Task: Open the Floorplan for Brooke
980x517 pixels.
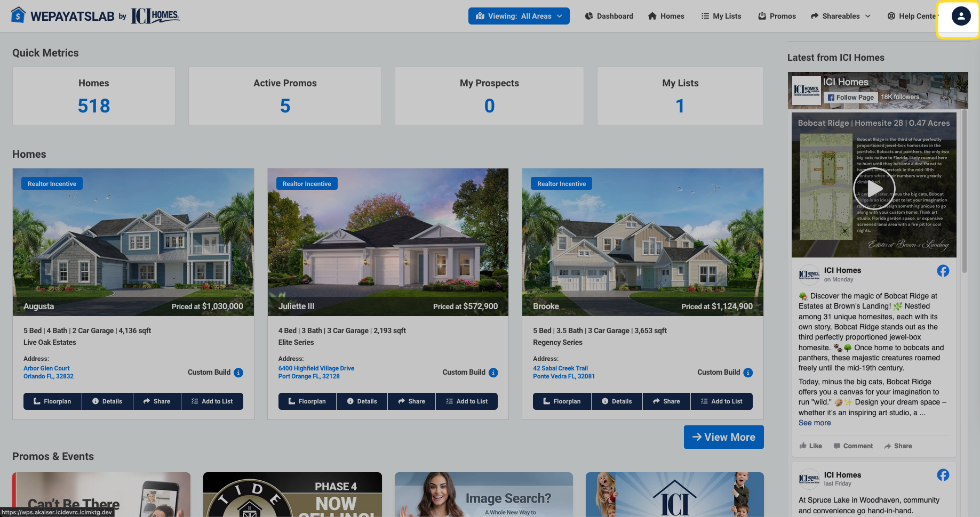Action: [x=562, y=401]
